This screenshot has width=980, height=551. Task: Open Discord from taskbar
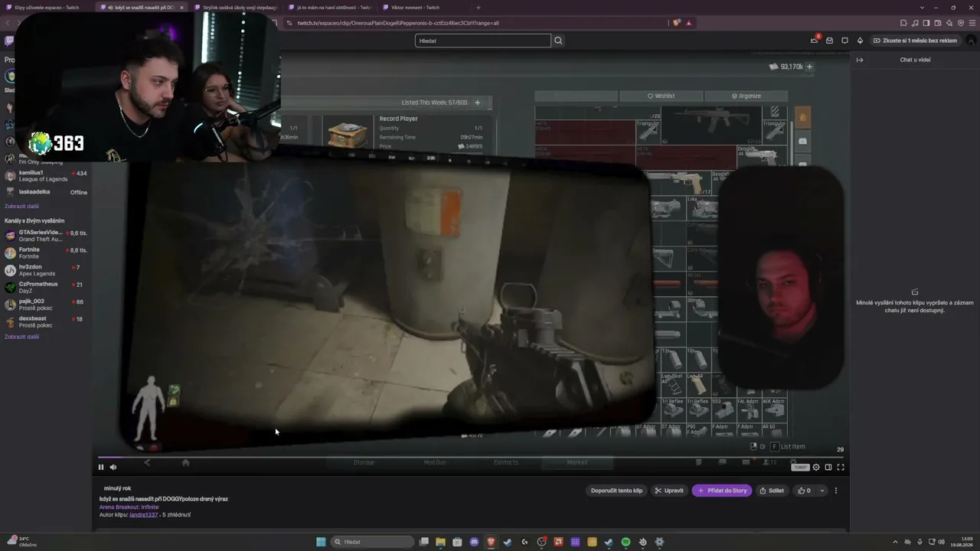[474, 542]
